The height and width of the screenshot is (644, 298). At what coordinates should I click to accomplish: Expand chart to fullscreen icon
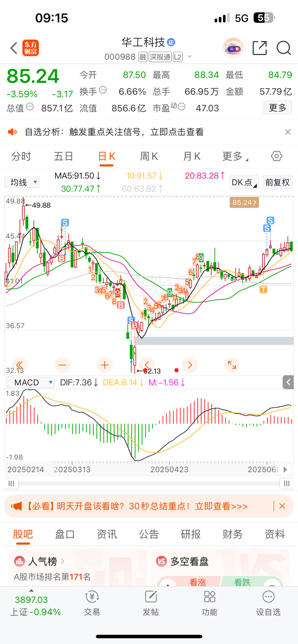pyautogui.click(x=232, y=365)
